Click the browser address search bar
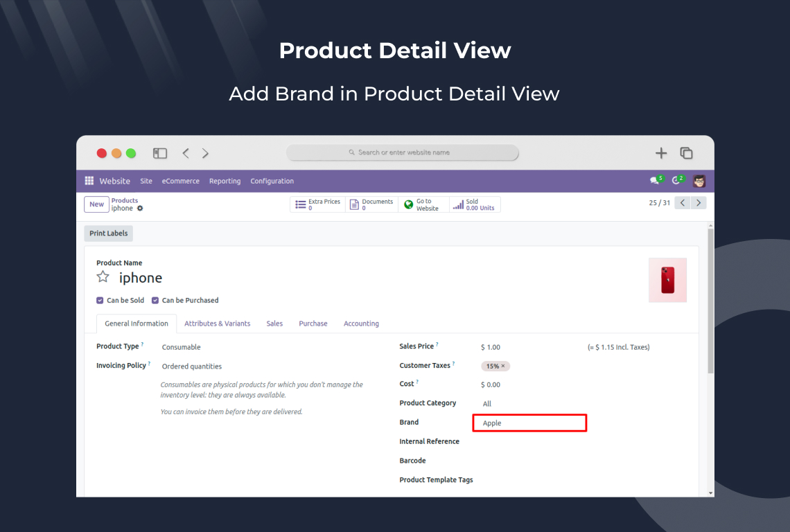This screenshot has width=790, height=532. point(403,152)
